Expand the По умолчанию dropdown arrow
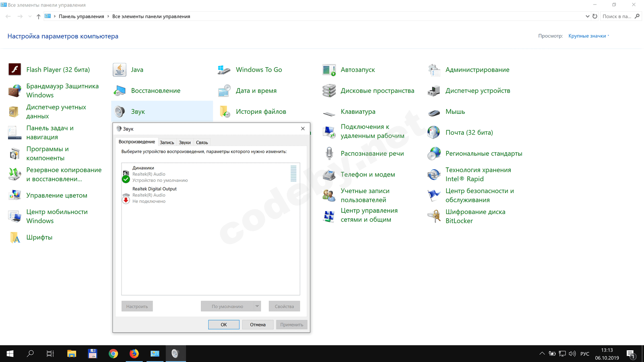644x362 pixels. pos(258,306)
